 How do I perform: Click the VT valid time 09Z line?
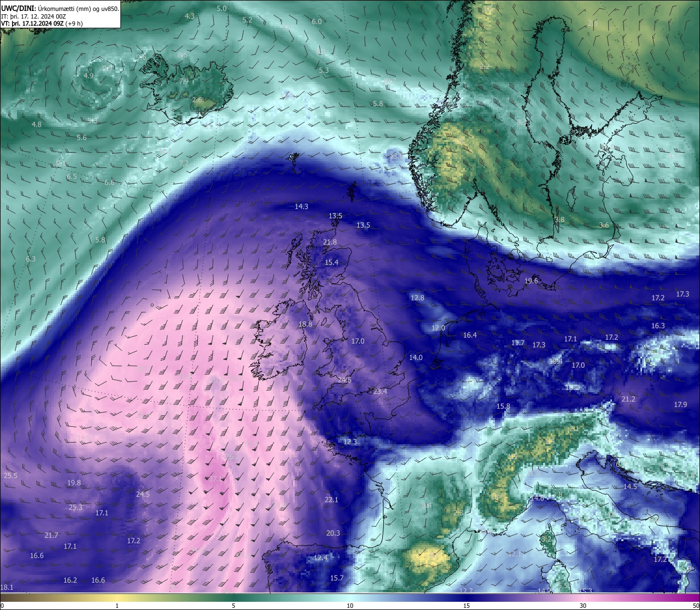click(42, 24)
